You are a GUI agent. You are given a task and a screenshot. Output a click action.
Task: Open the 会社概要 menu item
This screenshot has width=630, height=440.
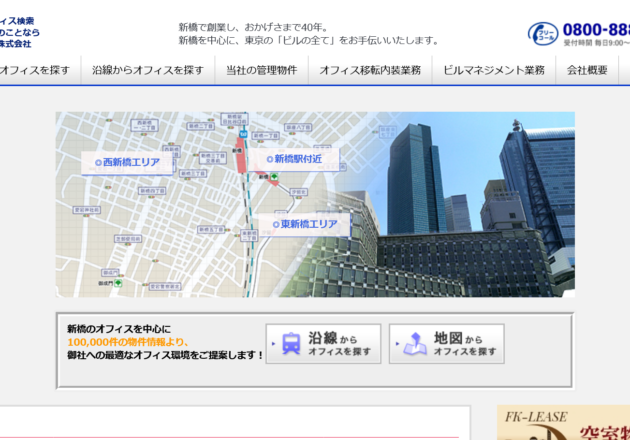point(587,70)
